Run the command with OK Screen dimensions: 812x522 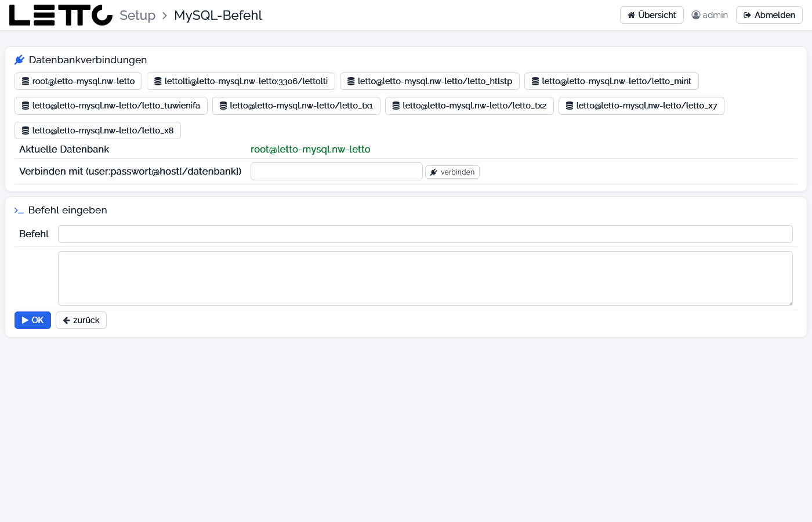tap(32, 320)
